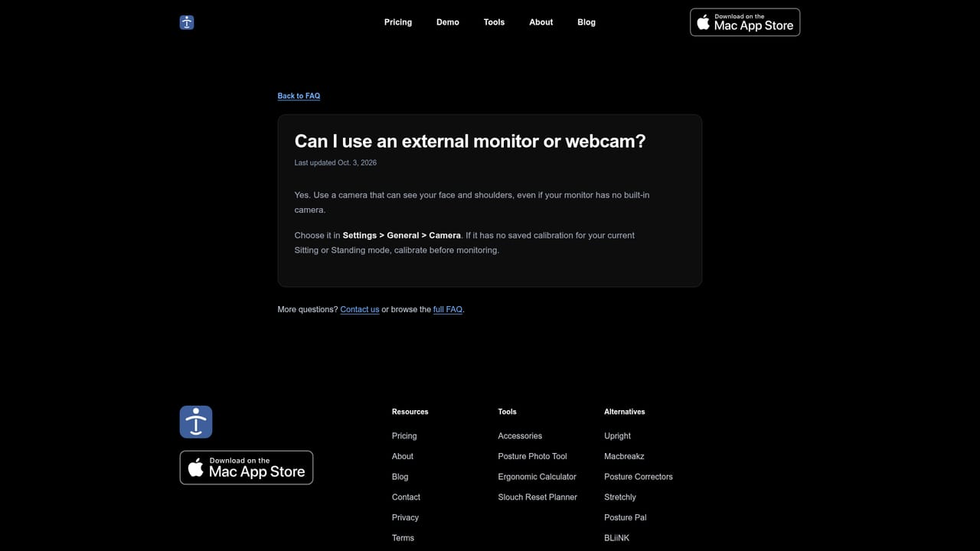View the Privacy page in the footer
980x551 pixels.
point(405,517)
